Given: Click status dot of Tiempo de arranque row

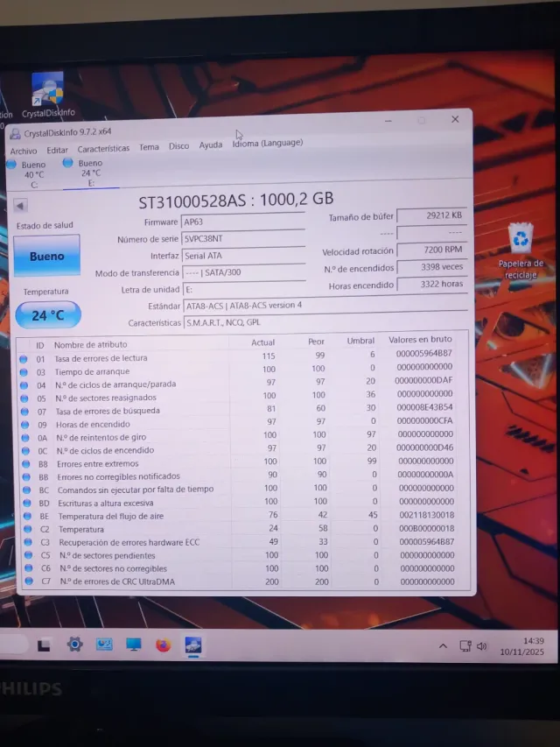Looking at the screenshot, I should (24, 372).
